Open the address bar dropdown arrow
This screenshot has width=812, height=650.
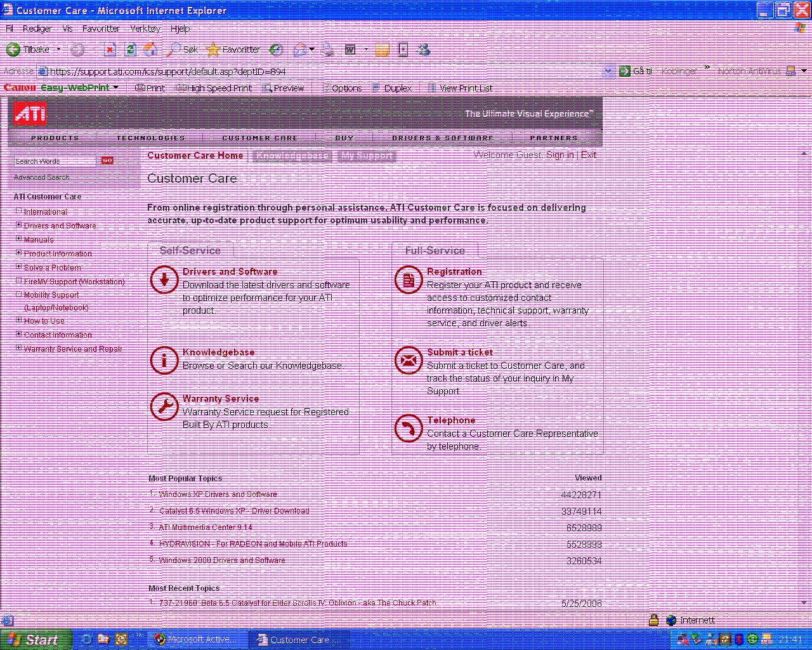click(x=608, y=71)
